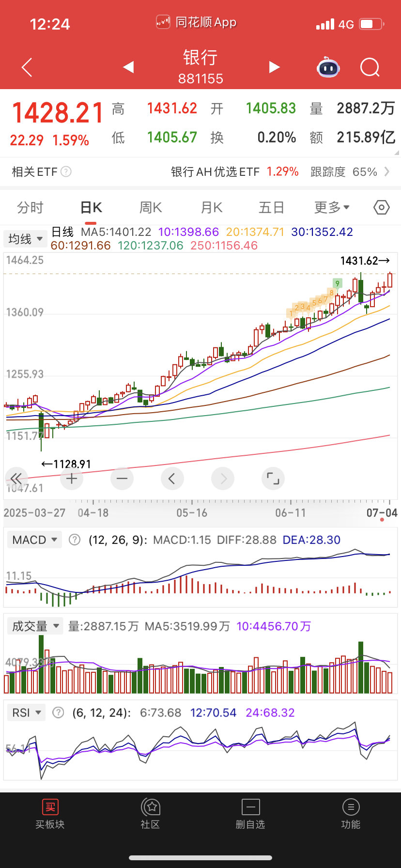
Task: Tap the 同花顺 App logo icon
Action: (163, 22)
